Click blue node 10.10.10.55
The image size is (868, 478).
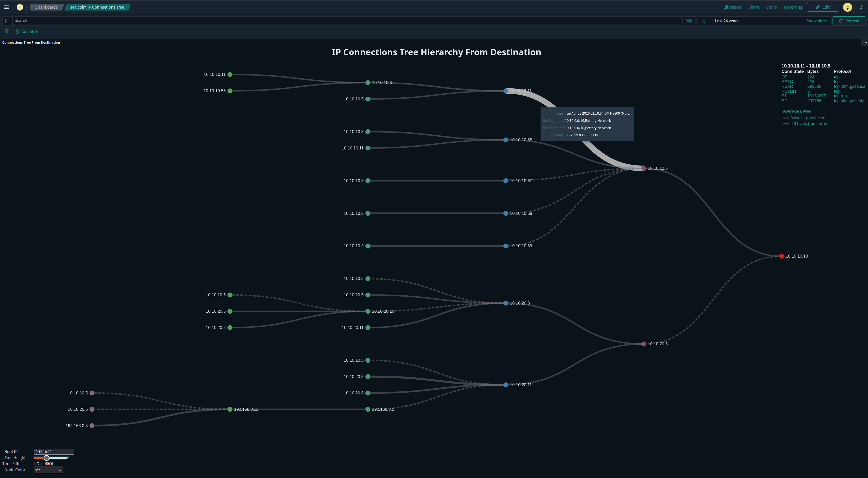506,140
